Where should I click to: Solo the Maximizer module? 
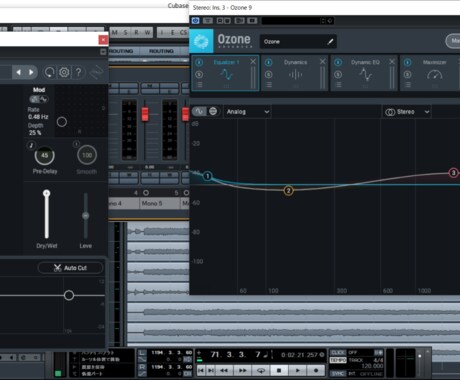407,74
